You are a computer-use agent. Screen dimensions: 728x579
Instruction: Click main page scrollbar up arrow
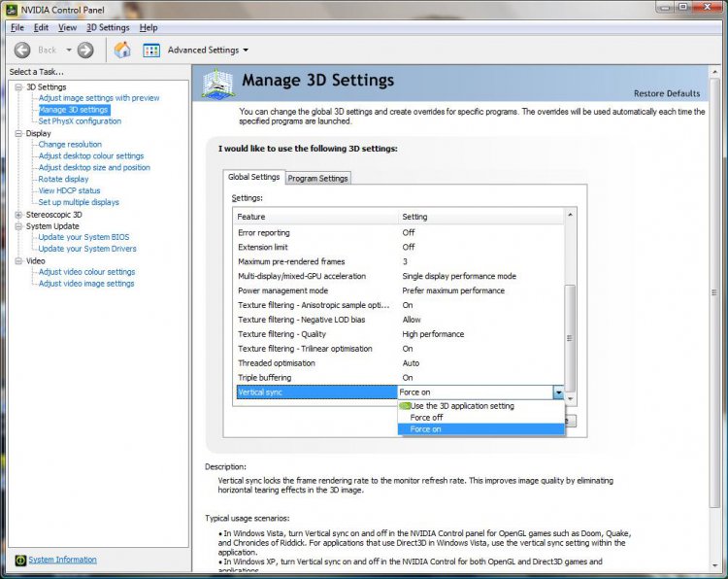point(715,72)
